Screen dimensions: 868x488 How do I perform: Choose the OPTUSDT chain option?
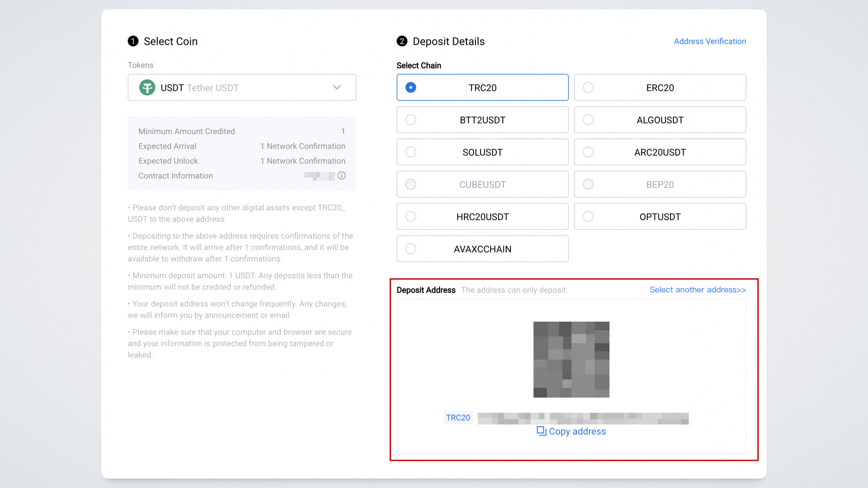pyautogui.click(x=660, y=217)
